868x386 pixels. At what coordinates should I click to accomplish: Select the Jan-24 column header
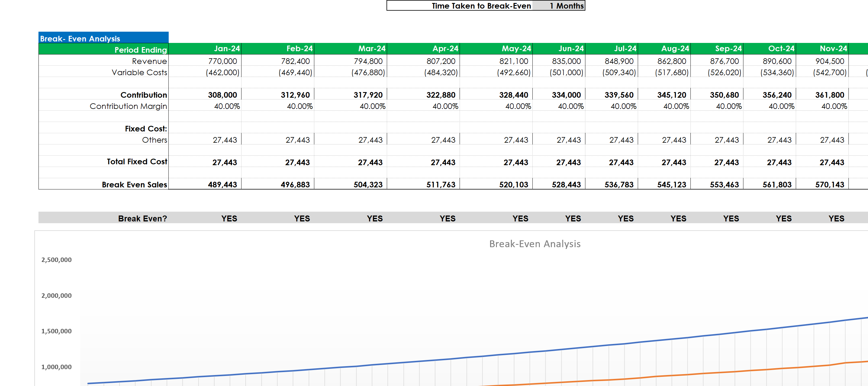(205, 49)
